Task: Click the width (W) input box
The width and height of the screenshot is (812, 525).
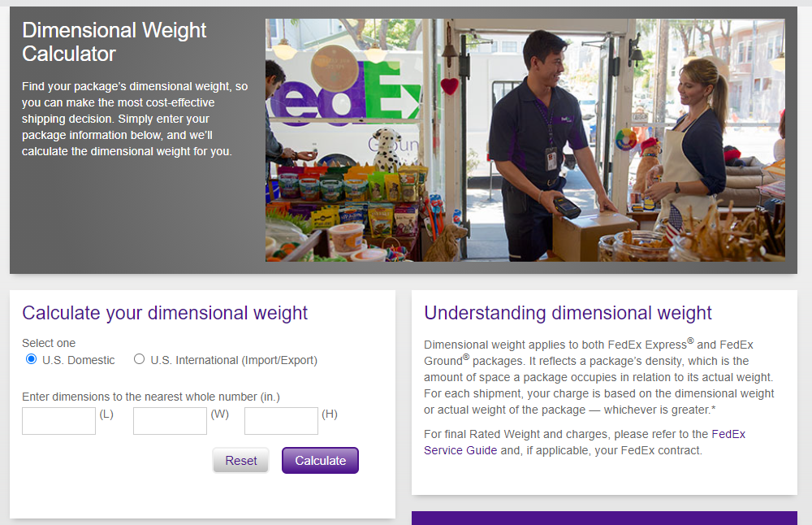Action: [170, 420]
